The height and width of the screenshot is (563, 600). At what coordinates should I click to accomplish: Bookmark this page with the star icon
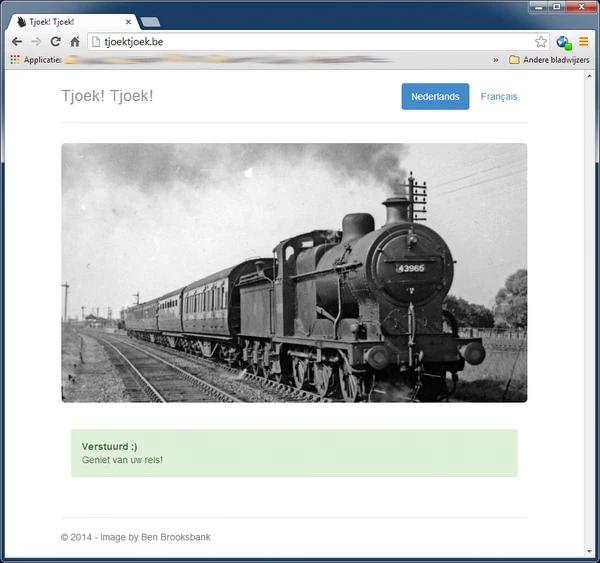pyautogui.click(x=541, y=42)
